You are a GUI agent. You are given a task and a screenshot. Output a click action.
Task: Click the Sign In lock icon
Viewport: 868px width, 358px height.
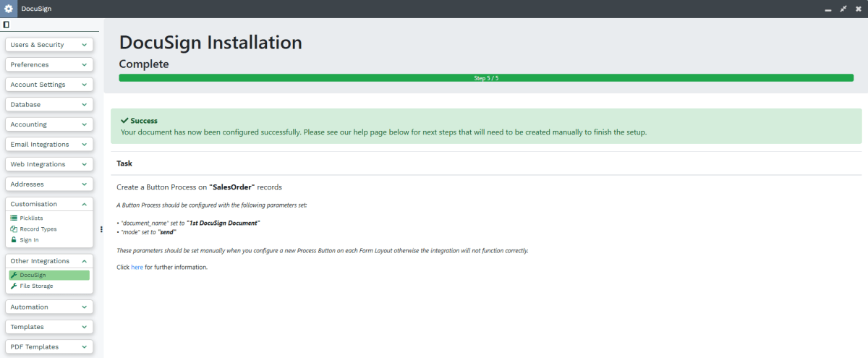[14, 239]
